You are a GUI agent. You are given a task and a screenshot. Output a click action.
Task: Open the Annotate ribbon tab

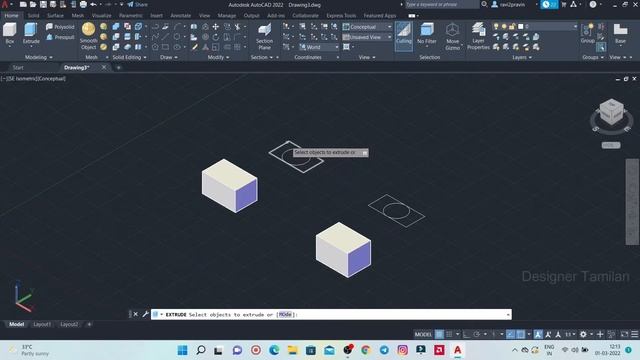click(x=180, y=16)
